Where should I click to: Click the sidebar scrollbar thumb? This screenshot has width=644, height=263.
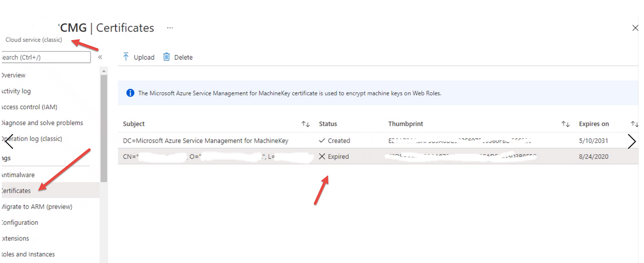[104, 129]
